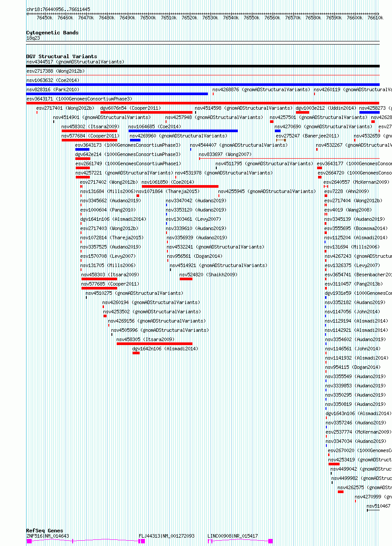This screenshot has width=392, height=546.
Task: Open the dgv1003e212 (Uddin2014) label
Action: [326, 108]
